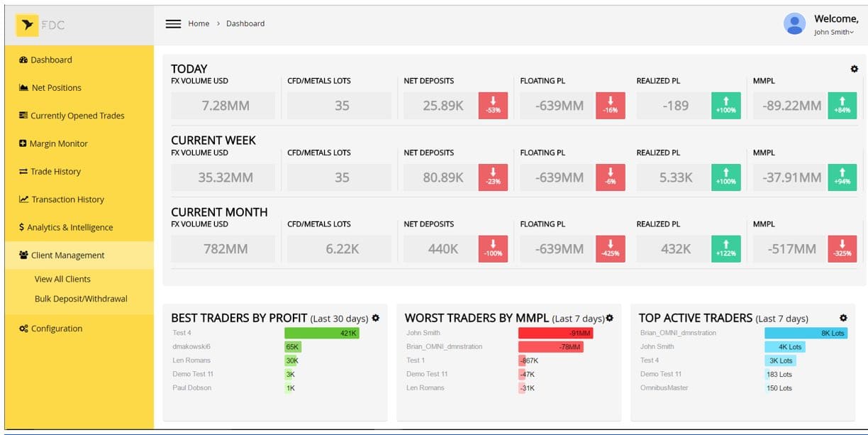Image resolution: width=868 pixels, height=435 pixels.
Task: Open Bulk Deposit/Withdrawal link
Action: (x=81, y=299)
